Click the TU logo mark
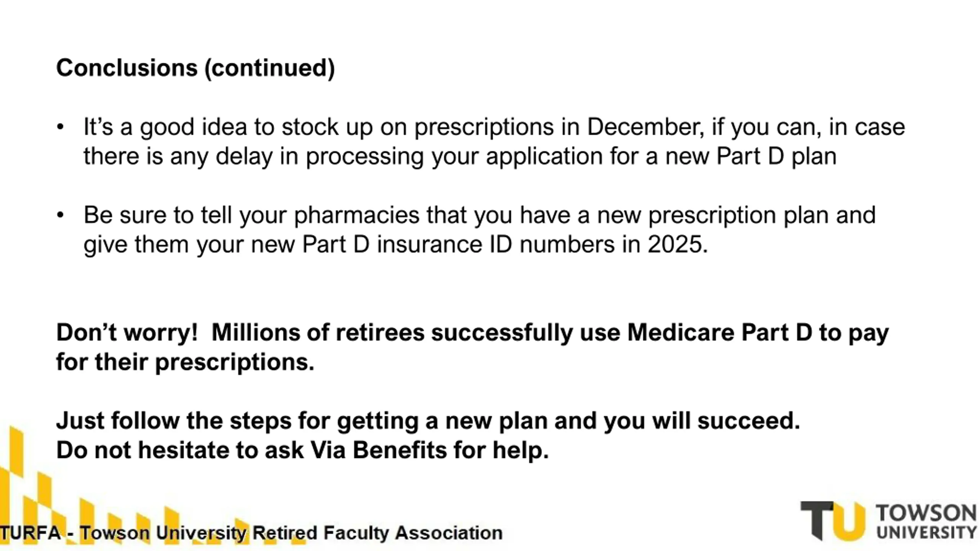This screenshot has width=980, height=551. [833, 521]
